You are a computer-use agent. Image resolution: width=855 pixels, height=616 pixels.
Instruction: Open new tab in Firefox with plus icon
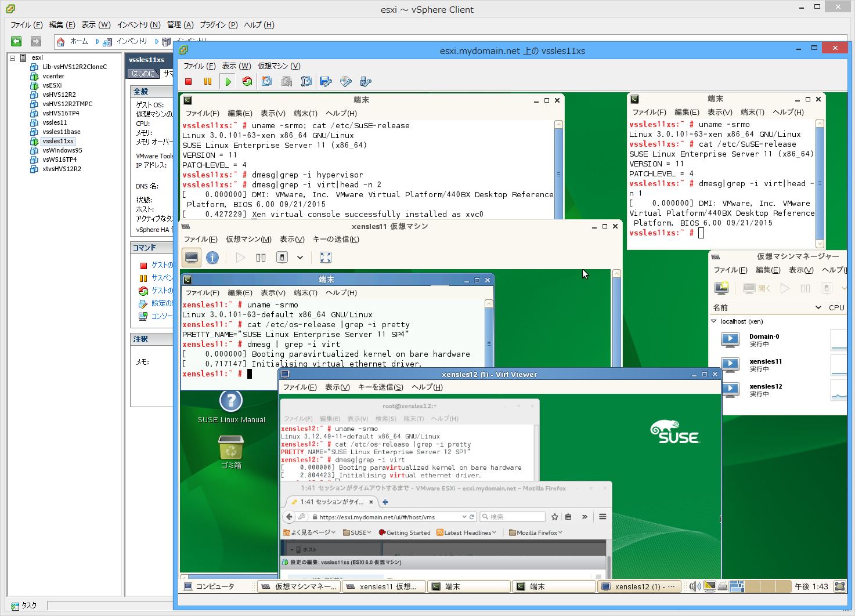pyautogui.click(x=385, y=502)
